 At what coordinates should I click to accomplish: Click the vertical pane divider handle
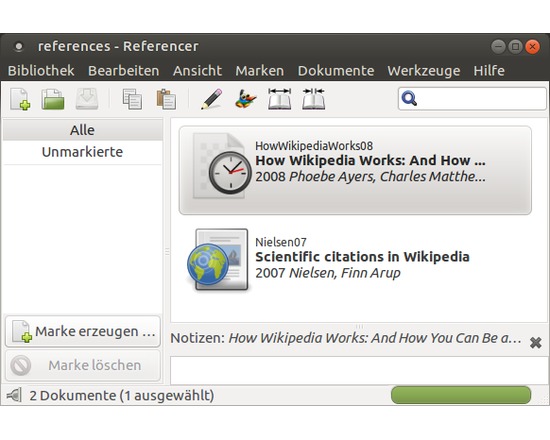(x=167, y=251)
